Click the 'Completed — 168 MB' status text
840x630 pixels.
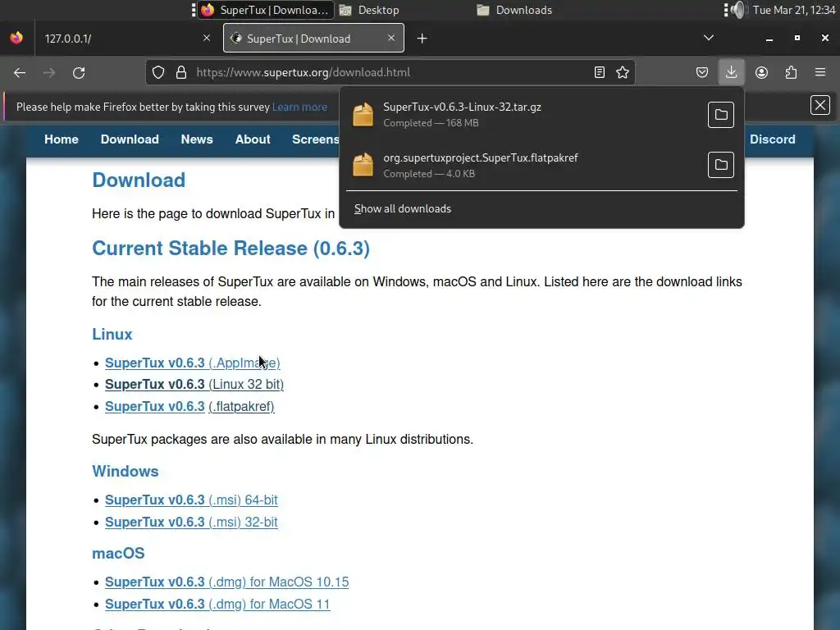click(x=431, y=123)
